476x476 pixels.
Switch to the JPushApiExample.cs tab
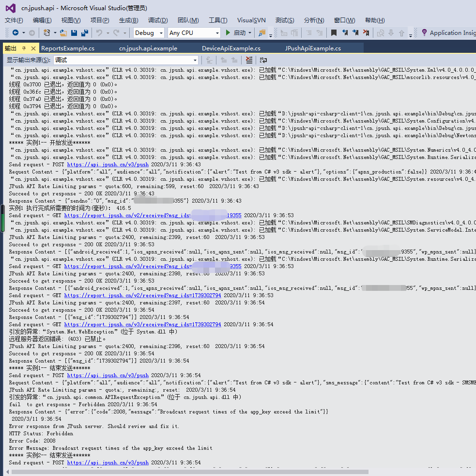313,48
